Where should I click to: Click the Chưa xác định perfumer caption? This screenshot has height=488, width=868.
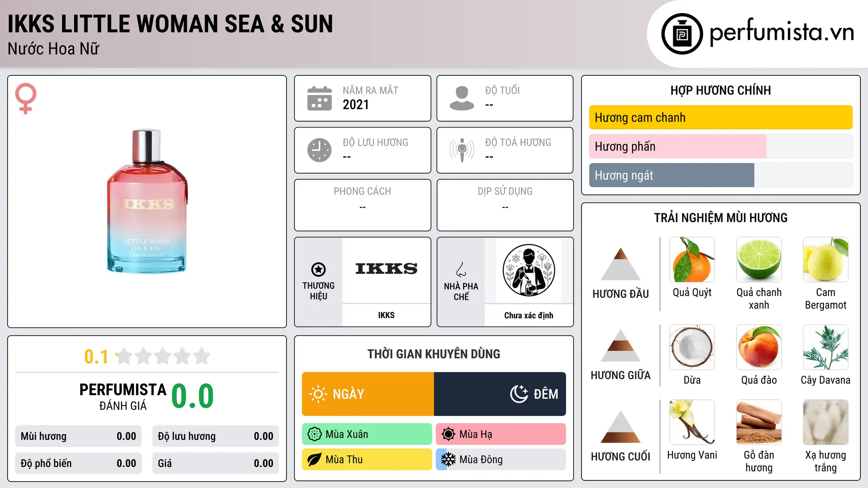pos(529,315)
